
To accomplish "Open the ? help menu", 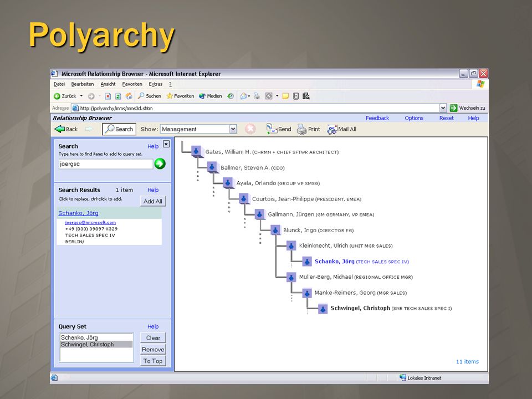I will click(x=170, y=84).
